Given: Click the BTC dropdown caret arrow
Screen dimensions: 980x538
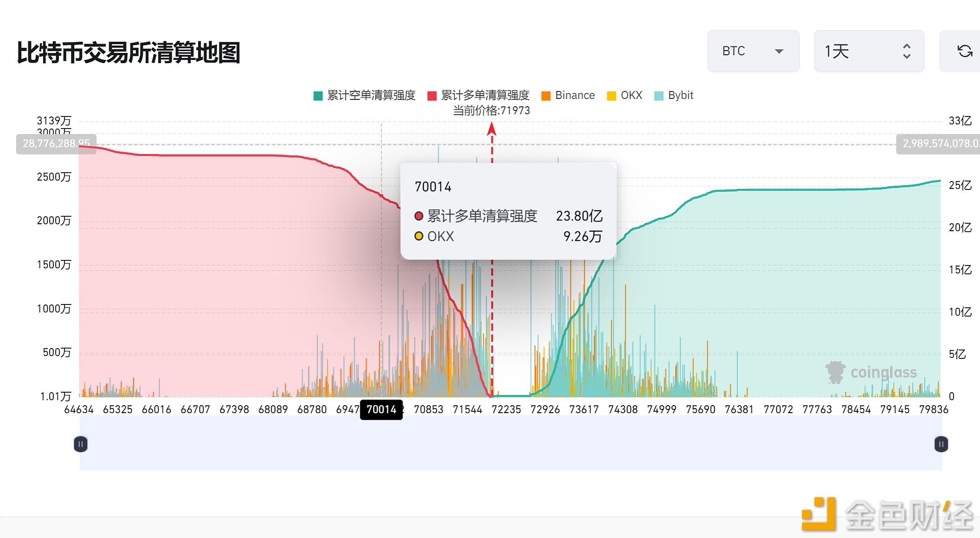Looking at the screenshot, I should point(779,51).
